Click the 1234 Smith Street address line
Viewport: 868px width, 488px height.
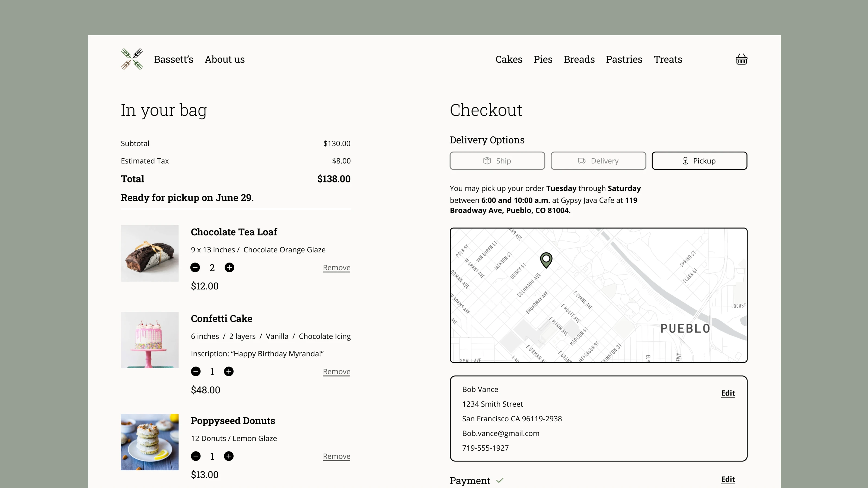pyautogui.click(x=492, y=404)
